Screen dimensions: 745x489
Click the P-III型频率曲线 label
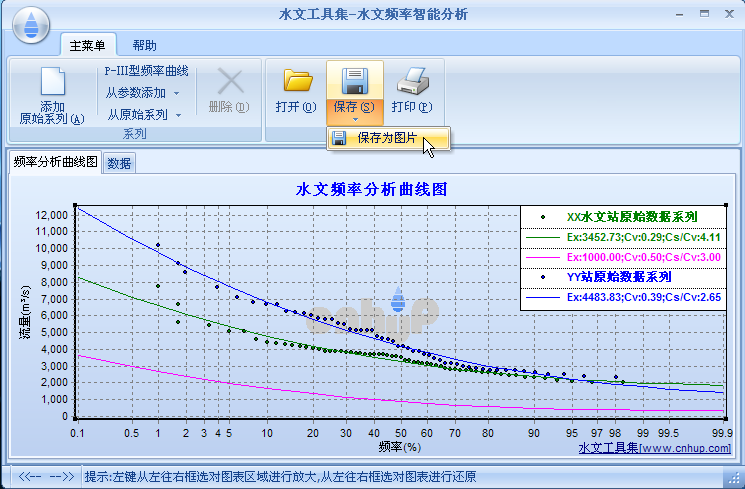click(x=146, y=72)
